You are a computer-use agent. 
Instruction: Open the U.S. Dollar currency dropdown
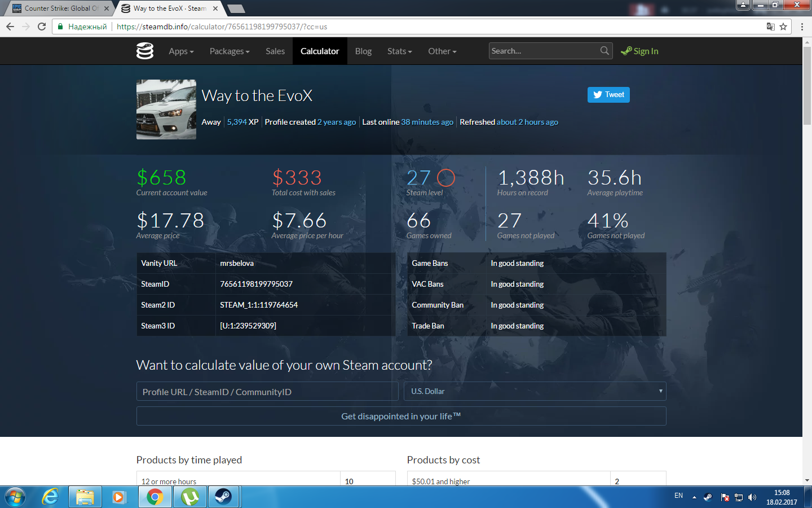click(535, 391)
